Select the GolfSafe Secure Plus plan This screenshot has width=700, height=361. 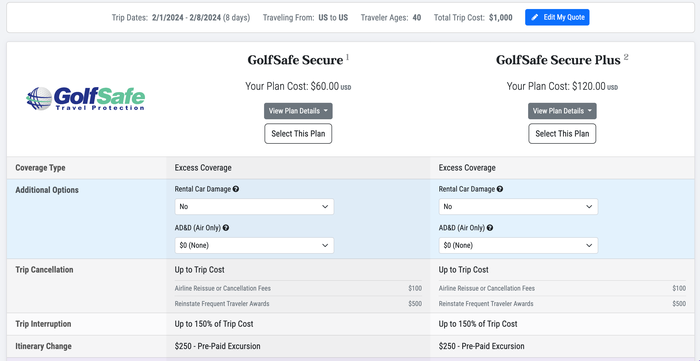[x=562, y=134]
